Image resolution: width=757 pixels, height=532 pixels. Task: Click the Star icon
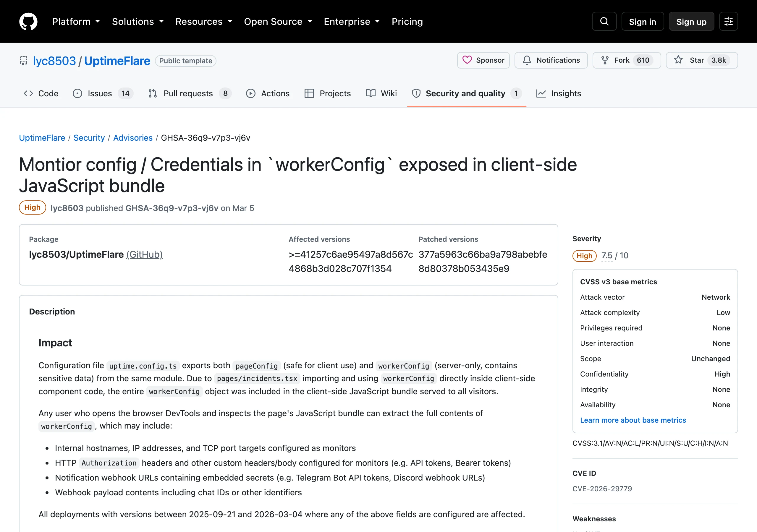[678, 60]
